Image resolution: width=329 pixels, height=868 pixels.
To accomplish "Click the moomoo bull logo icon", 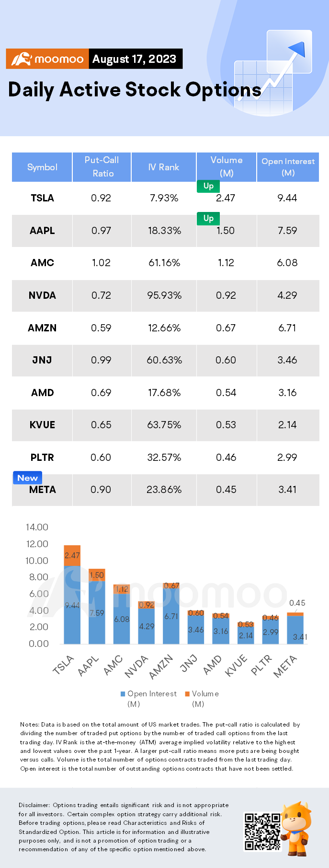I will pyautogui.click(x=21, y=59).
